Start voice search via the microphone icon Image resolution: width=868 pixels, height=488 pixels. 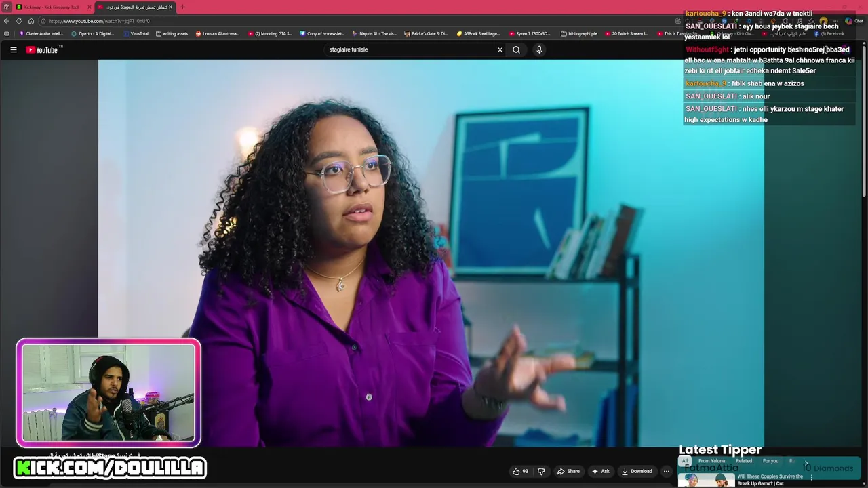[539, 49]
